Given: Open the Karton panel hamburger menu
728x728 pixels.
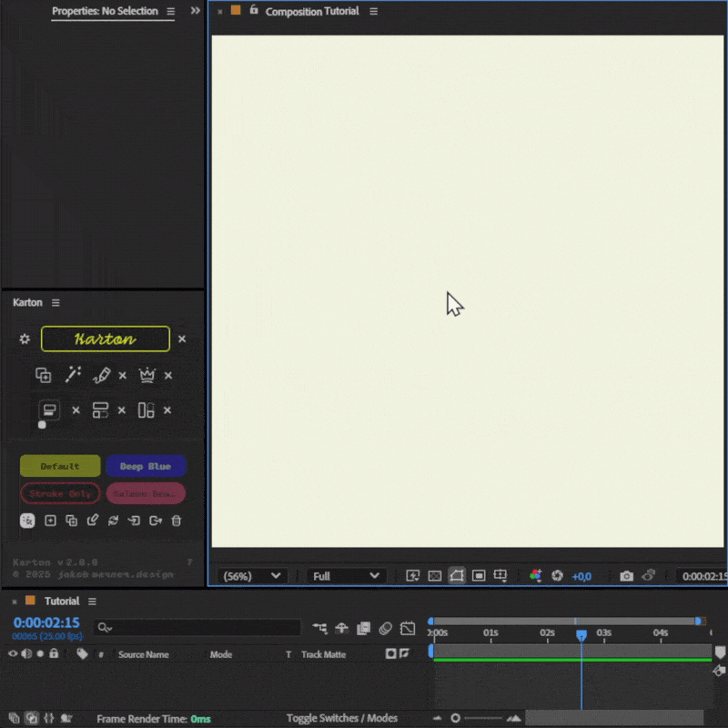Looking at the screenshot, I should (56, 303).
